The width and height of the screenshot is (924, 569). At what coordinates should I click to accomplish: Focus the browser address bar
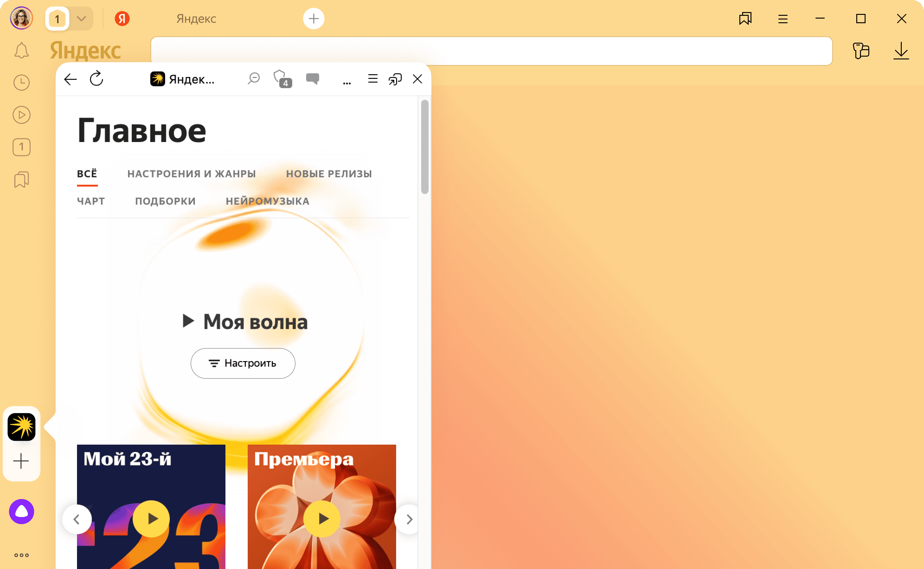(491, 51)
